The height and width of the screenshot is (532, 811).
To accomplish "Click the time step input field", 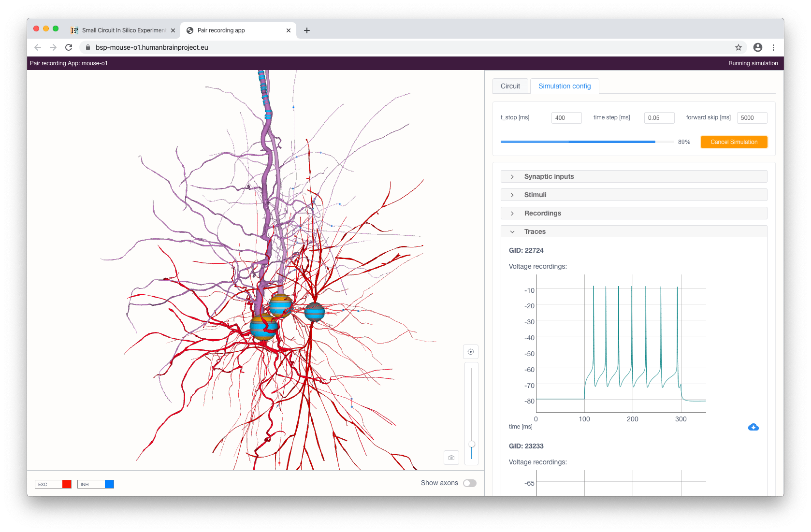I will click(x=659, y=118).
